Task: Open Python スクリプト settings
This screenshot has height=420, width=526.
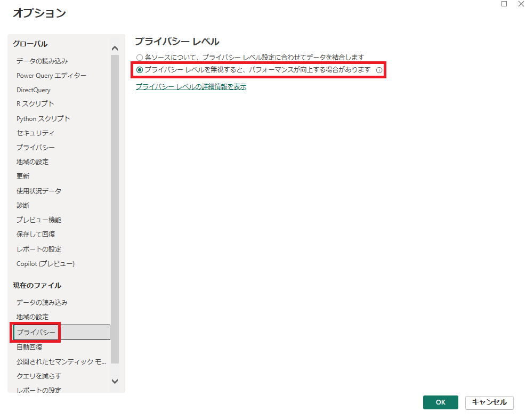Action: tap(43, 119)
